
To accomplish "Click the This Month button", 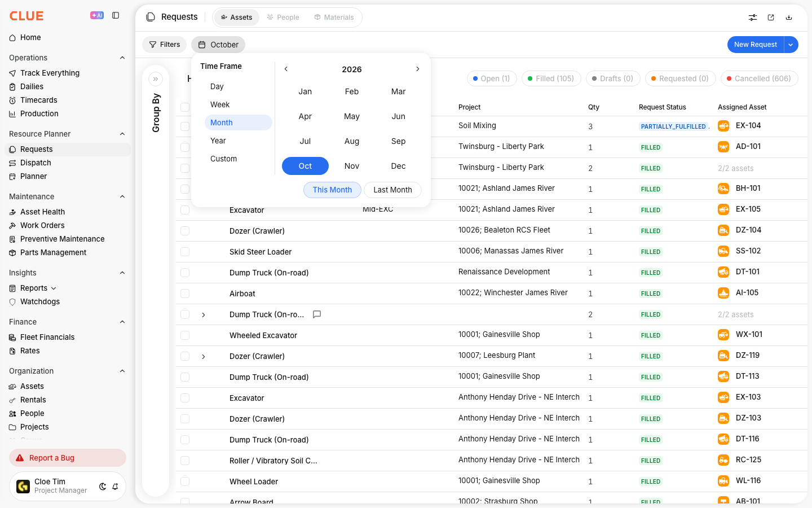I will click(x=332, y=190).
